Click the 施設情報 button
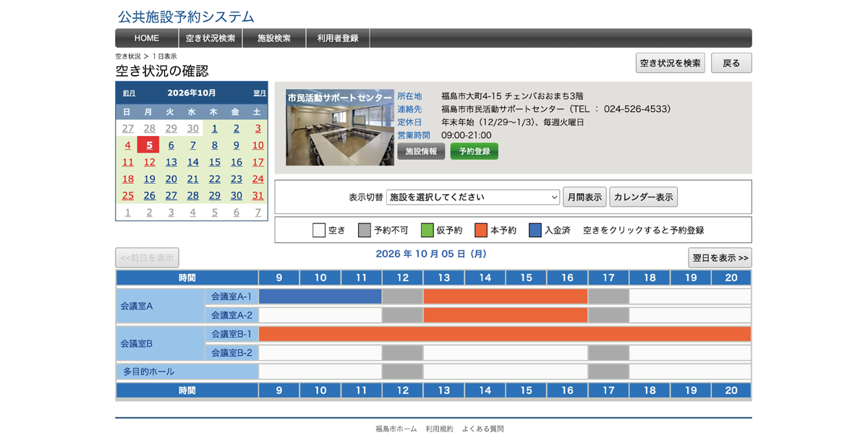 click(421, 151)
